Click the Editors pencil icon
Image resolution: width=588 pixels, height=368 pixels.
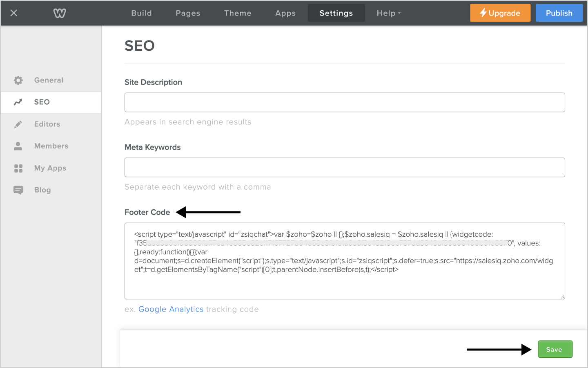[18, 124]
